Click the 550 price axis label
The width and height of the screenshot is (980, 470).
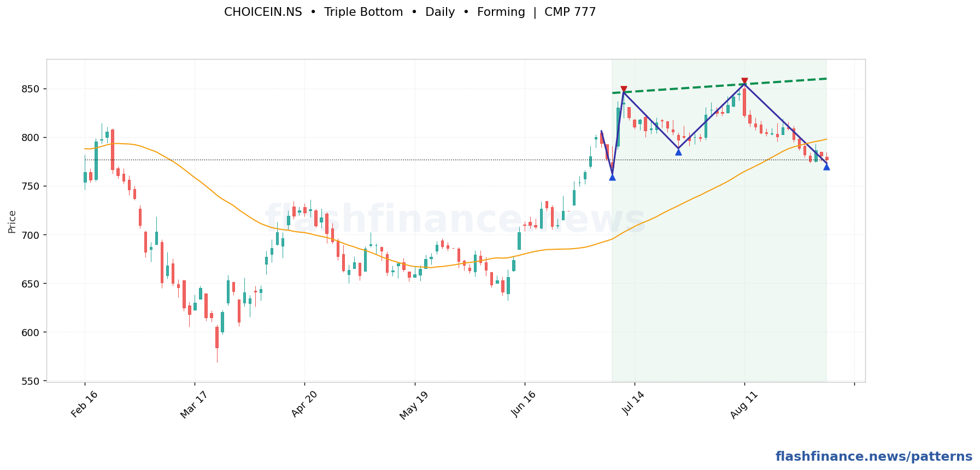32,381
